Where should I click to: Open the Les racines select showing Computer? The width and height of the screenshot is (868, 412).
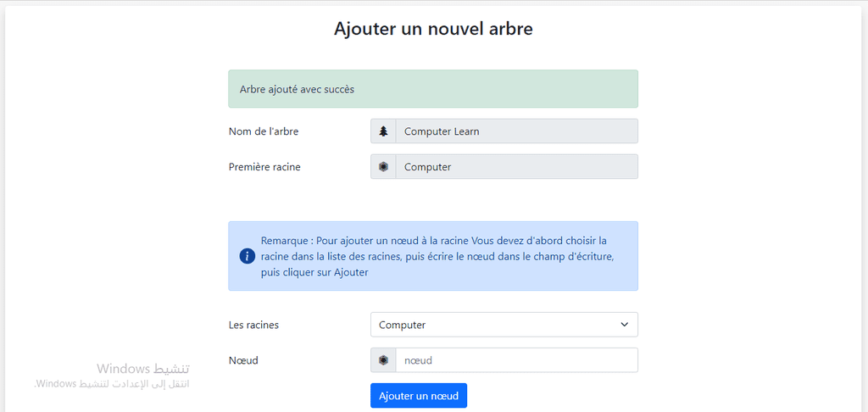[504, 325]
